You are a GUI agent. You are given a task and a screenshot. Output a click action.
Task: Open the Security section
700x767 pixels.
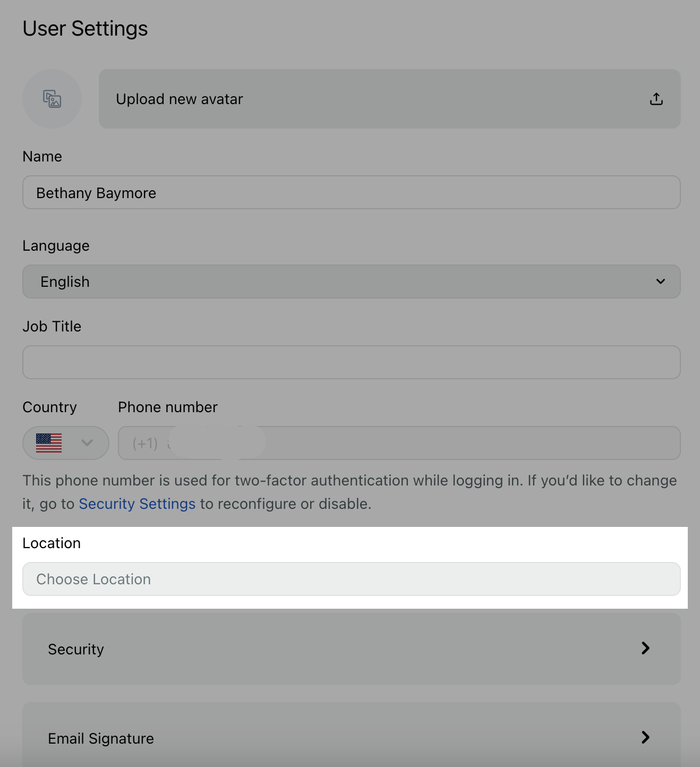pyautogui.click(x=351, y=649)
